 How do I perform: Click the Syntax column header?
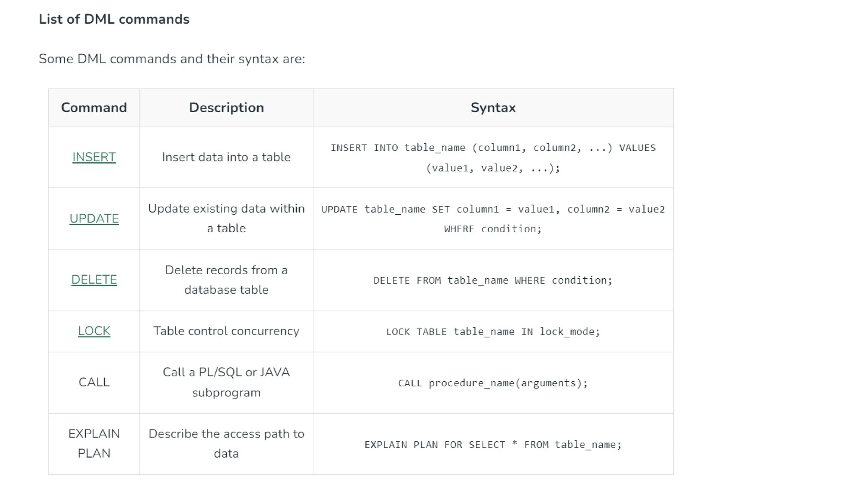(x=493, y=108)
